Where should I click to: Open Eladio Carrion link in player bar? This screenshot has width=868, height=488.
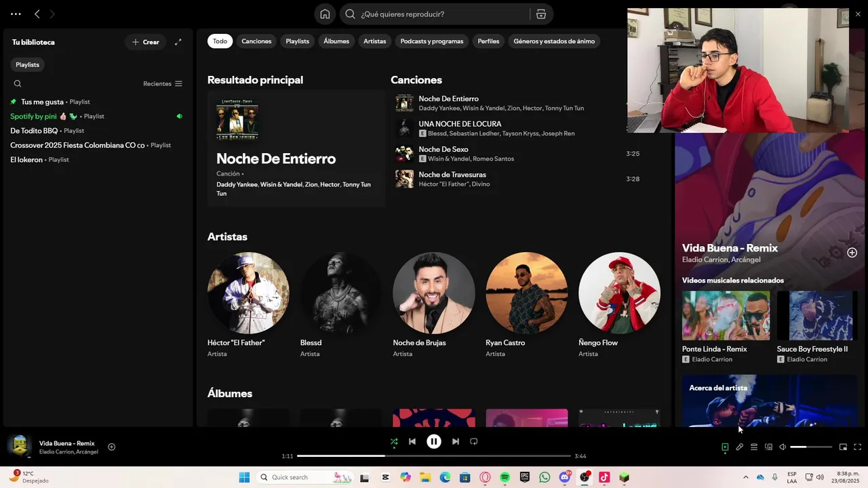[x=56, y=452]
